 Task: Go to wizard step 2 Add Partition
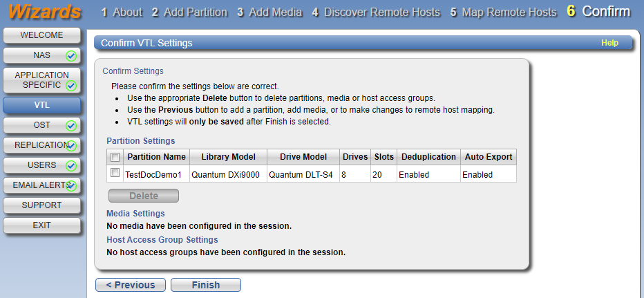click(189, 12)
